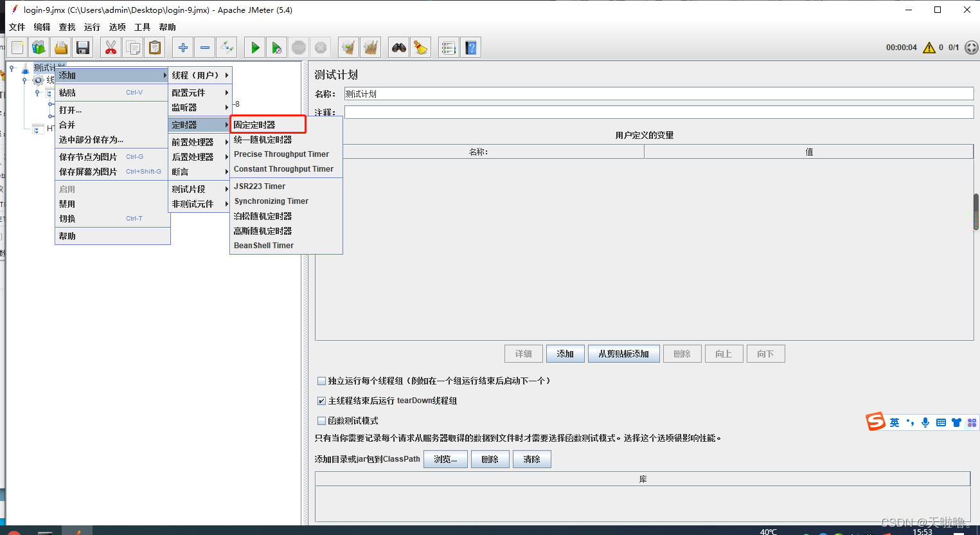Choose Precise Throughput Timer
Viewport: 980px width, 535px height.
tap(286, 154)
